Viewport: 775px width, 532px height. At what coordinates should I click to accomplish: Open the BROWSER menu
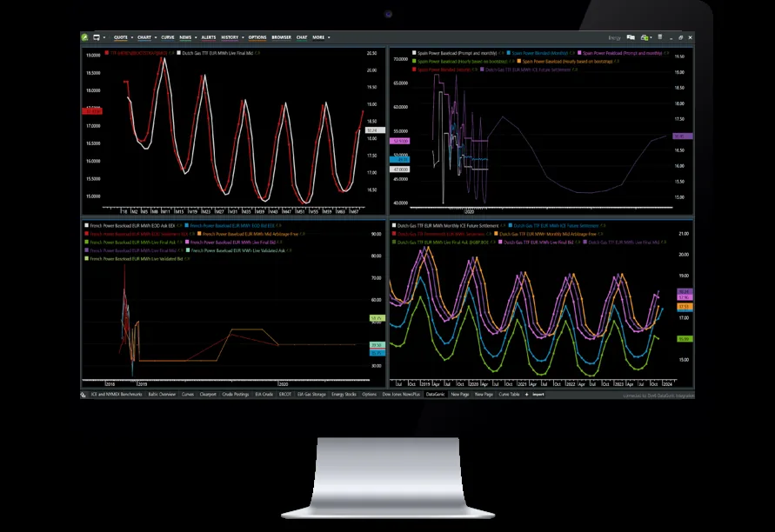point(281,37)
